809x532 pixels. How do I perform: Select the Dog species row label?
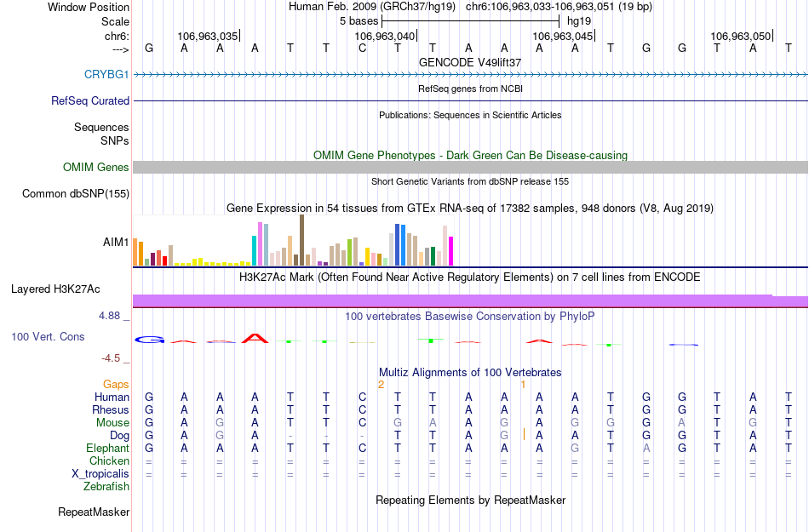pyautogui.click(x=119, y=436)
